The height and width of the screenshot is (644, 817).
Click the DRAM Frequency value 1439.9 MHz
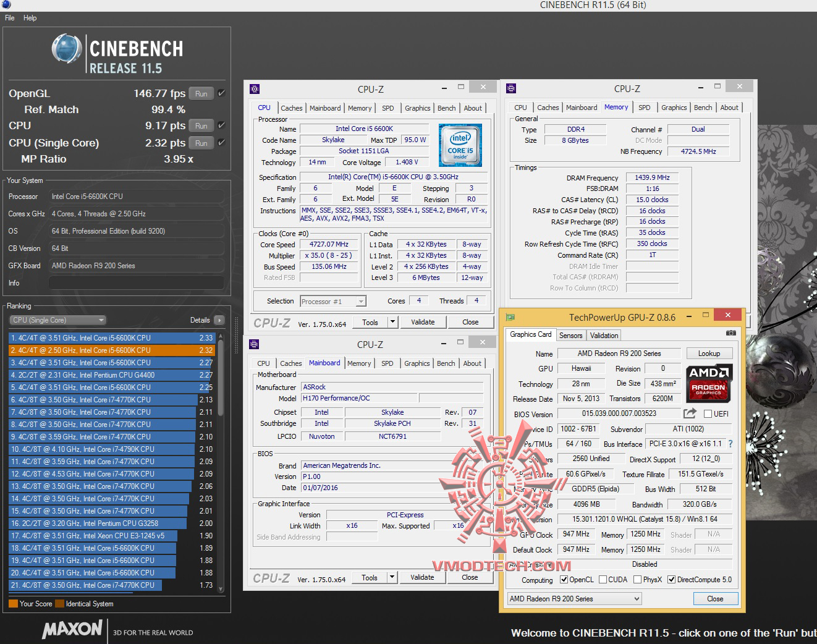click(x=652, y=177)
